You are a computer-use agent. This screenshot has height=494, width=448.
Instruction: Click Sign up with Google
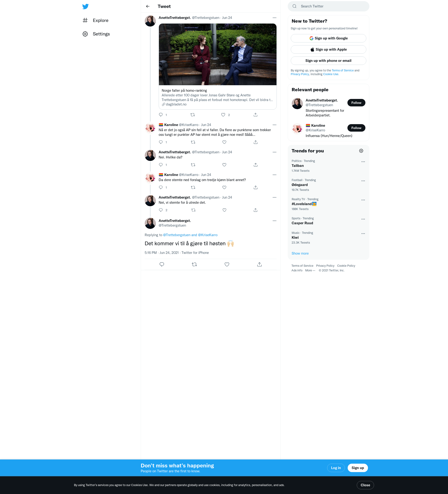click(328, 38)
